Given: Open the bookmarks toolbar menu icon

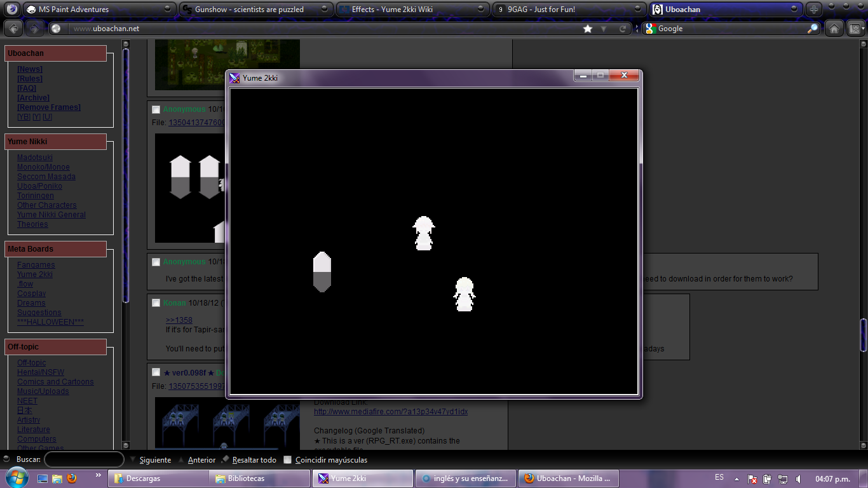Looking at the screenshot, I should click(x=855, y=29).
